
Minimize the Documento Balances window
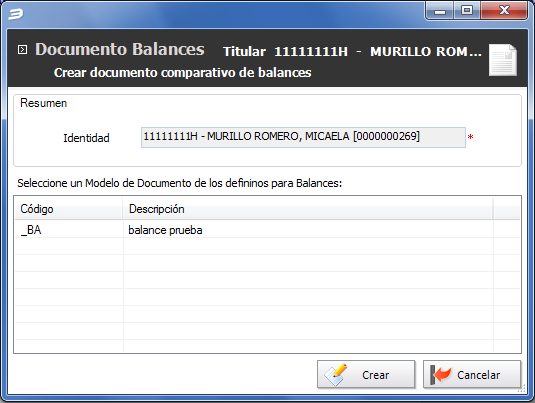point(440,11)
